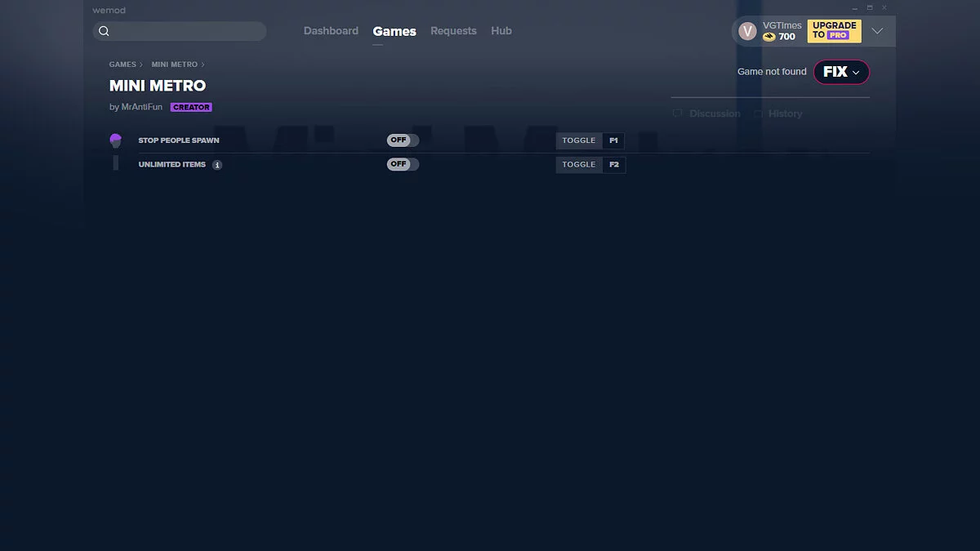Viewport: 980px width, 551px height.
Task: Click the MINI METRO game title
Action: 158,86
